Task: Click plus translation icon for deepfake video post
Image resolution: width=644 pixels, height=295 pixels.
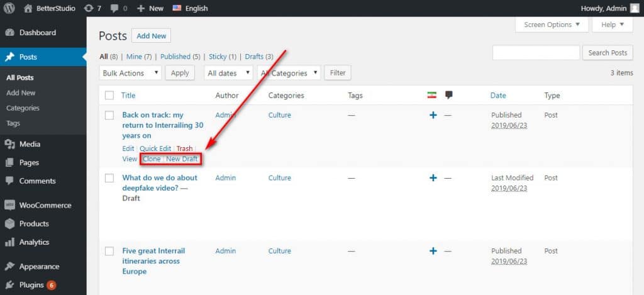Action: point(433,178)
